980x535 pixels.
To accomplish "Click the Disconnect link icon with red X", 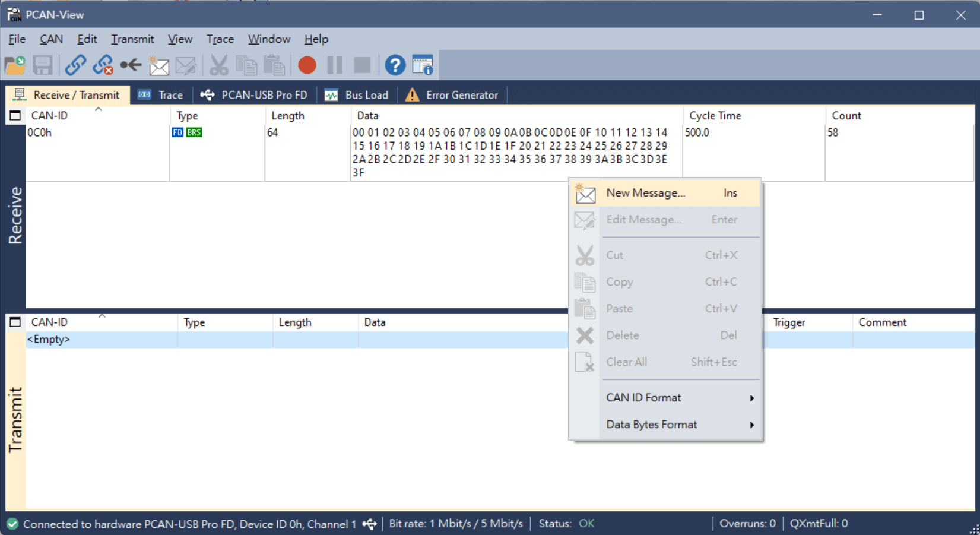I will pos(103,65).
